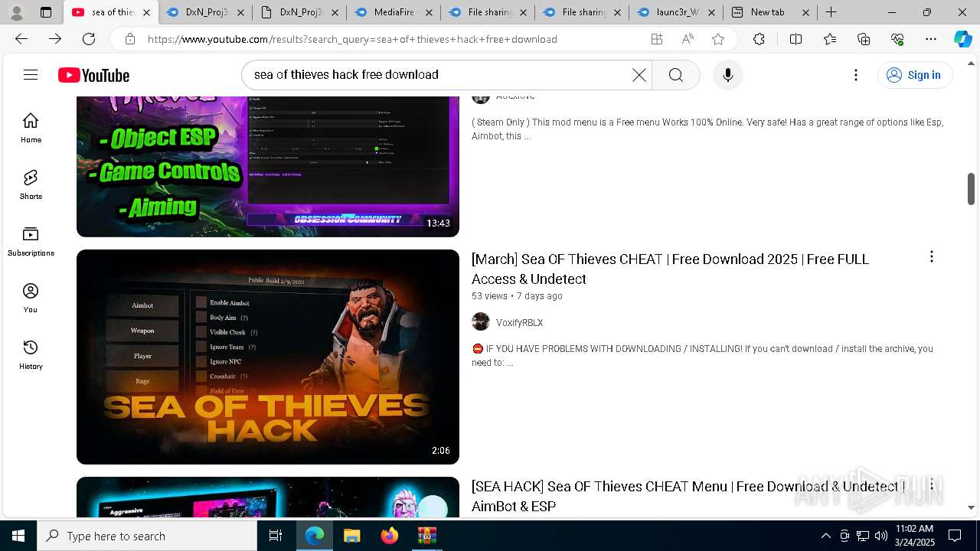Switch to first DxN_Proj3 tab
Viewport: 980px width, 551px height.
205,12
